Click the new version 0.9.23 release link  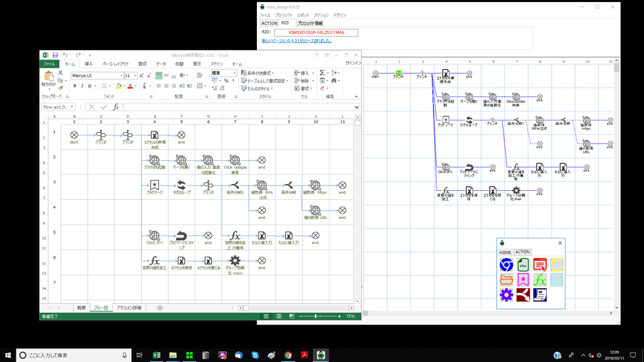click(x=297, y=40)
